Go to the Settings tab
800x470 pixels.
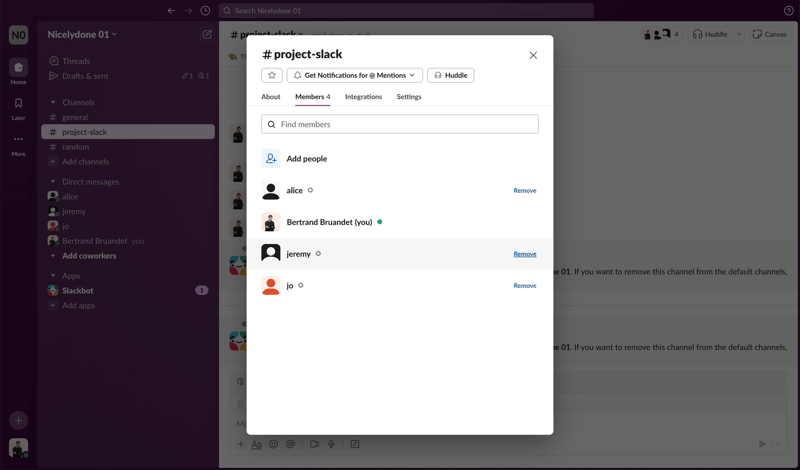[409, 97]
